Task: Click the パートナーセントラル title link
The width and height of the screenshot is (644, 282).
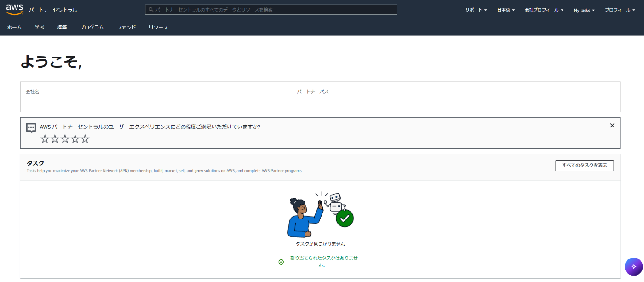Action: pyautogui.click(x=53, y=10)
